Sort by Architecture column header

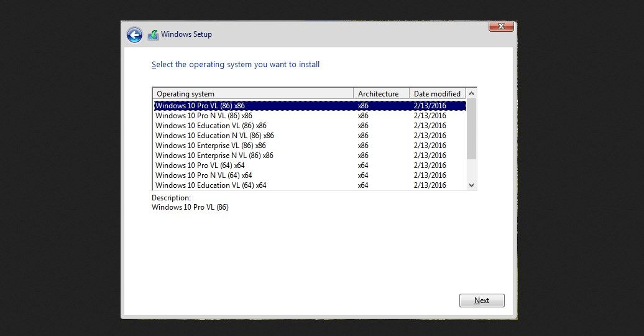click(381, 94)
